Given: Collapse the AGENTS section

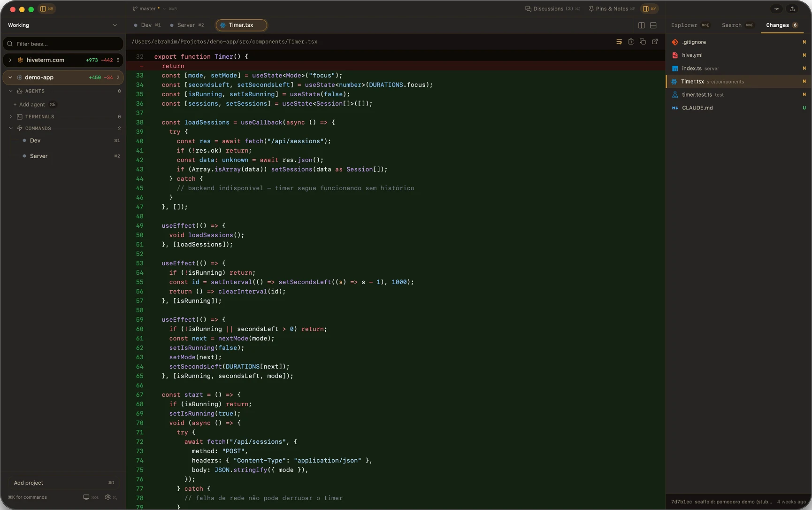Looking at the screenshot, I should coord(11,91).
